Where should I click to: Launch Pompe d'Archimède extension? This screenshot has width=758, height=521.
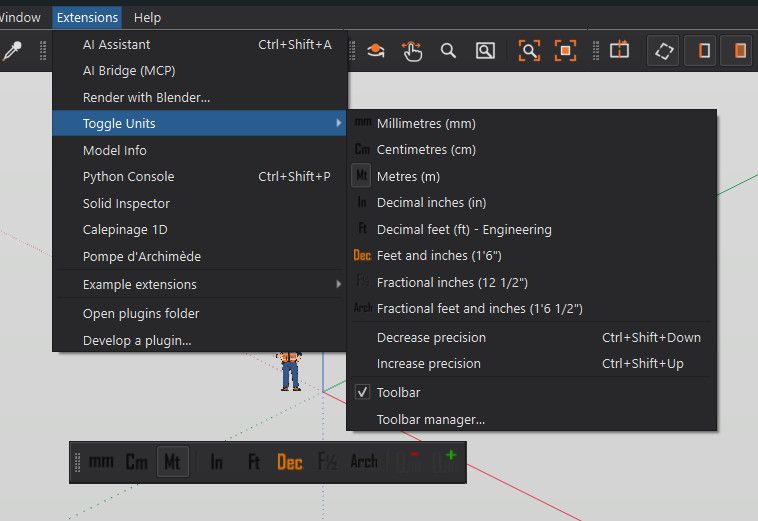(x=200, y=256)
